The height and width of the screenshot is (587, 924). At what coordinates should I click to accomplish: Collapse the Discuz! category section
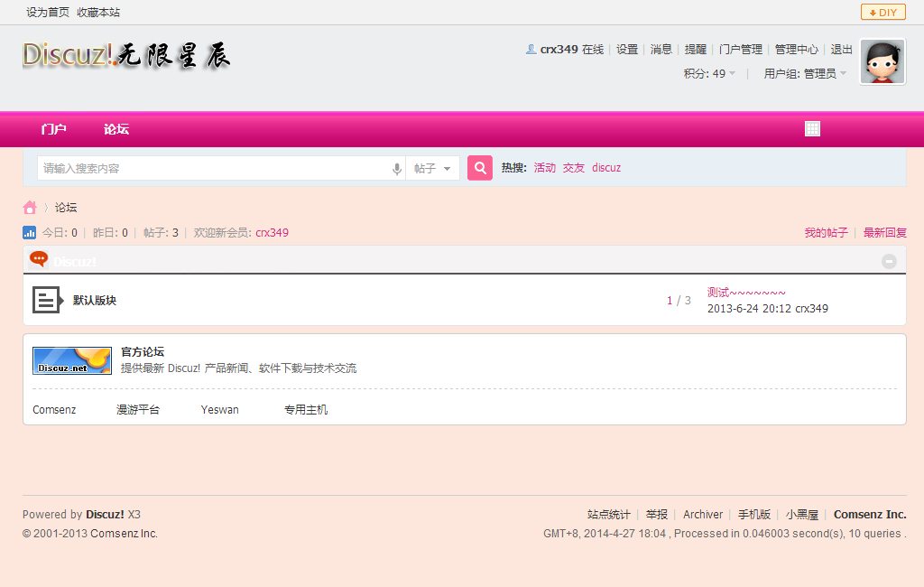tap(889, 261)
